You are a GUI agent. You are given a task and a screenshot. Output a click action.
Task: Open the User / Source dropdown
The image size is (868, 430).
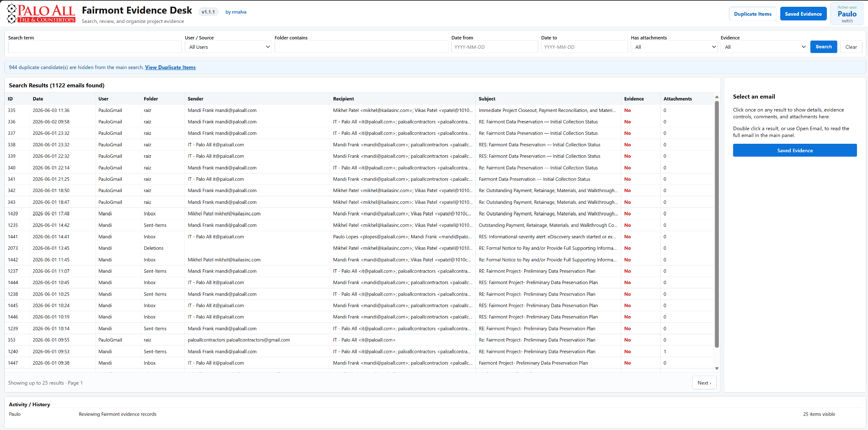coord(228,47)
